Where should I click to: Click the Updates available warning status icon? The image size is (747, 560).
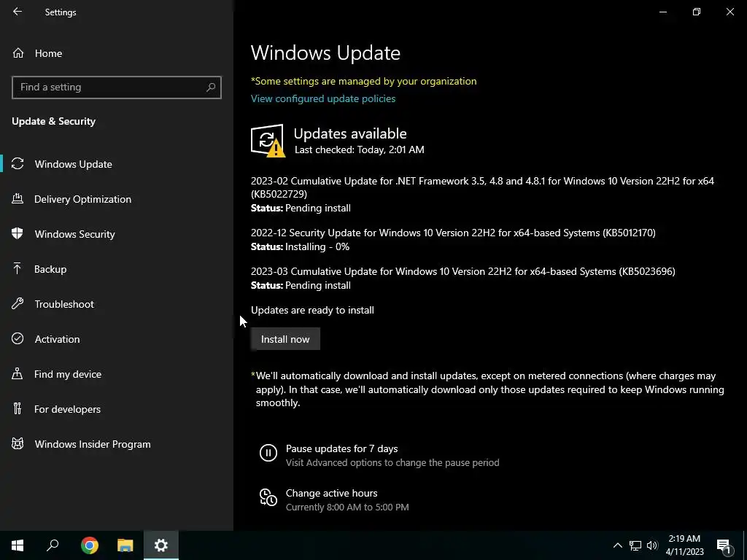pos(268,141)
